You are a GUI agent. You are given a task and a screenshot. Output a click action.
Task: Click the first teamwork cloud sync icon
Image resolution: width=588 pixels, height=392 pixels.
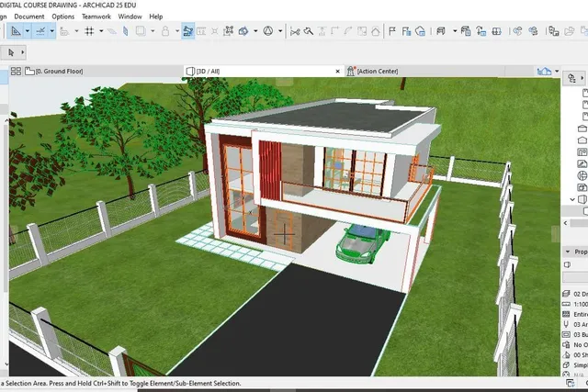tap(517, 31)
